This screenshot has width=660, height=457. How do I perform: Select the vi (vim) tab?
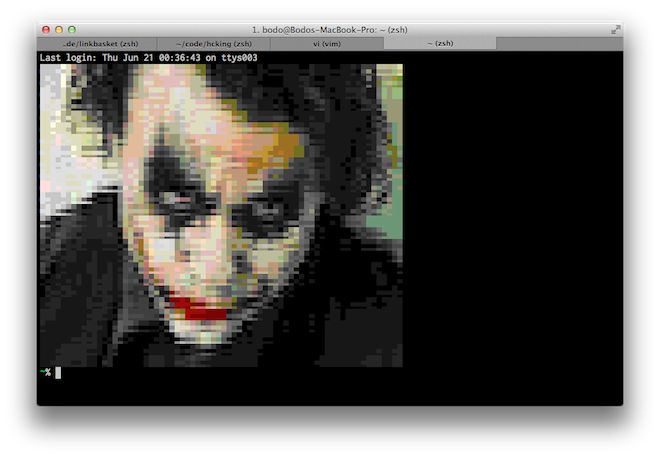(x=327, y=44)
